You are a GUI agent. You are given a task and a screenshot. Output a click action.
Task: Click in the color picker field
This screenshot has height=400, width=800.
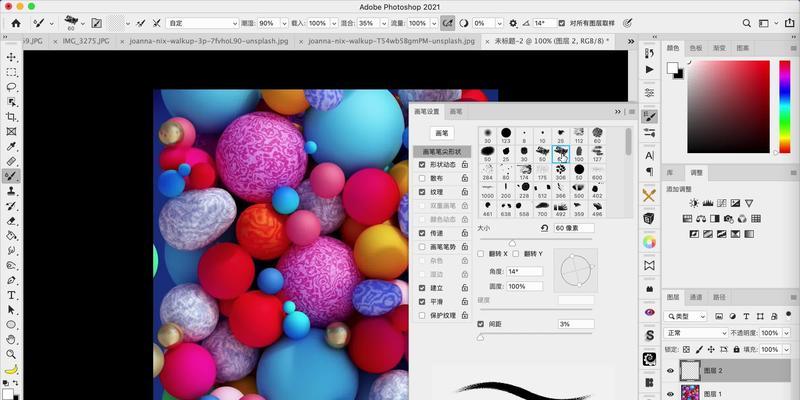tap(728, 107)
